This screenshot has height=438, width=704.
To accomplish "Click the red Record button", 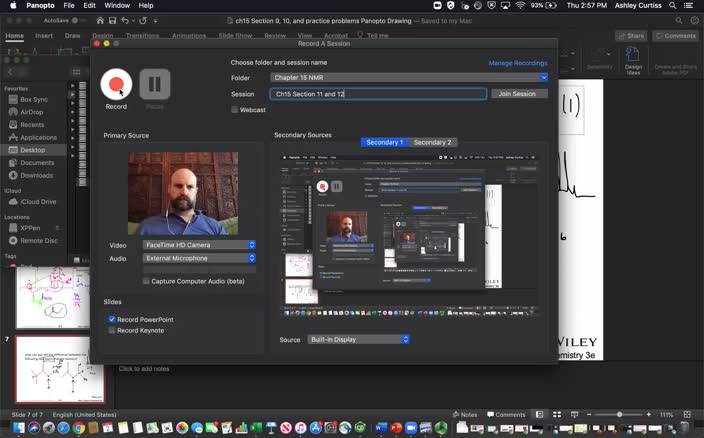I will (116, 85).
